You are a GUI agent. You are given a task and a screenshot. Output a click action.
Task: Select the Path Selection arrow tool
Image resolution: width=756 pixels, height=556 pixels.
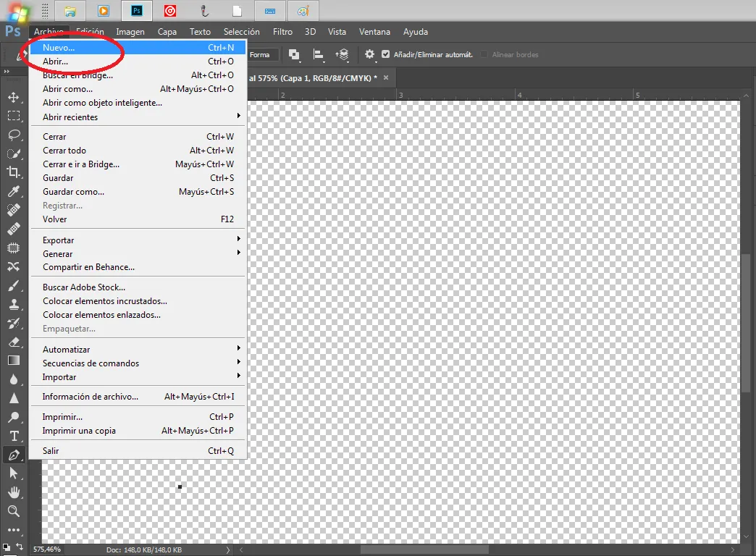[14, 473]
